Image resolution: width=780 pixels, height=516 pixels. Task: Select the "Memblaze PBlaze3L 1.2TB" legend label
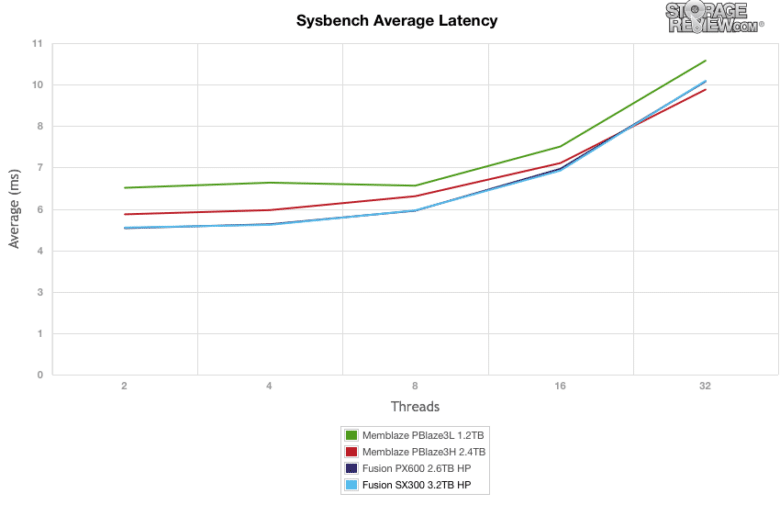pyautogui.click(x=423, y=435)
